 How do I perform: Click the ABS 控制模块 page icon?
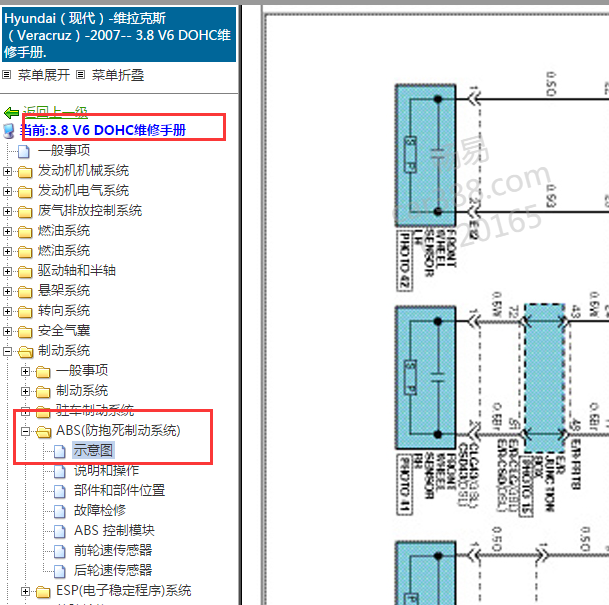click(x=60, y=531)
